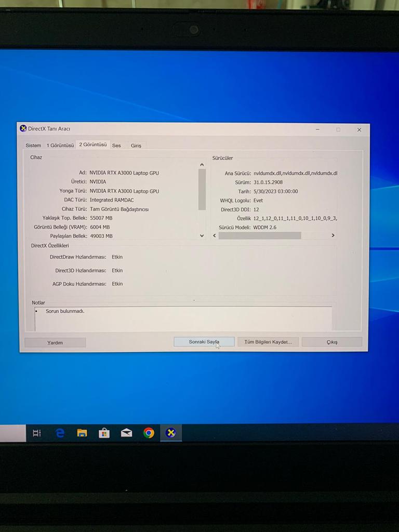Minimize the DirectX Tanı Aracı window
This screenshot has width=399, height=532.
(317, 129)
